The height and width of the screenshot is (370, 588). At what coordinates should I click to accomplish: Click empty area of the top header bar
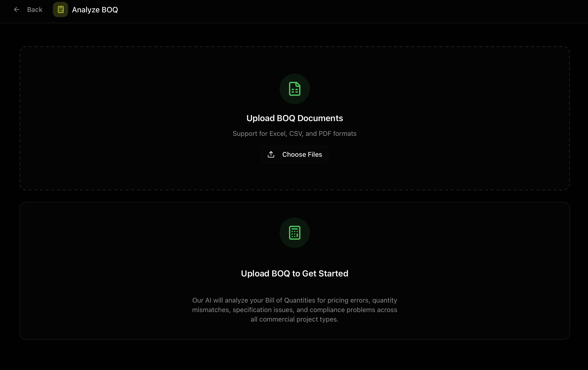[342, 11]
